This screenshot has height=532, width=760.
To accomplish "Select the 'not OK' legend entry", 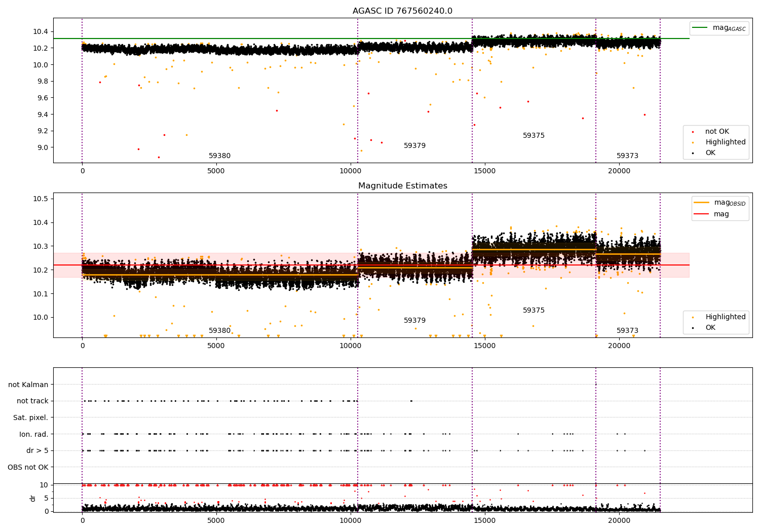I will click(x=717, y=132).
